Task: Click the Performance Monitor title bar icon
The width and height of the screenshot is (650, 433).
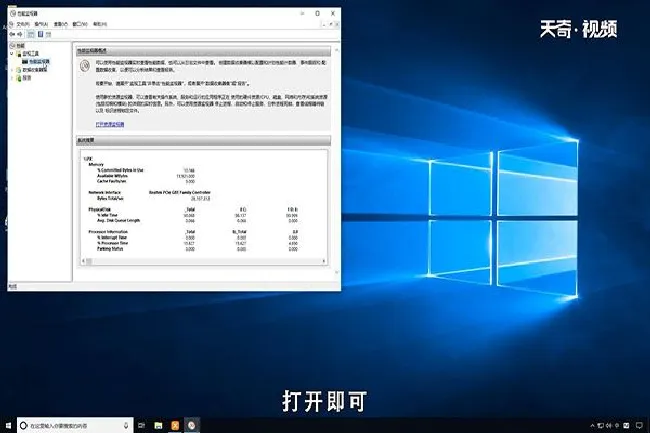Action: pyautogui.click(x=13, y=13)
